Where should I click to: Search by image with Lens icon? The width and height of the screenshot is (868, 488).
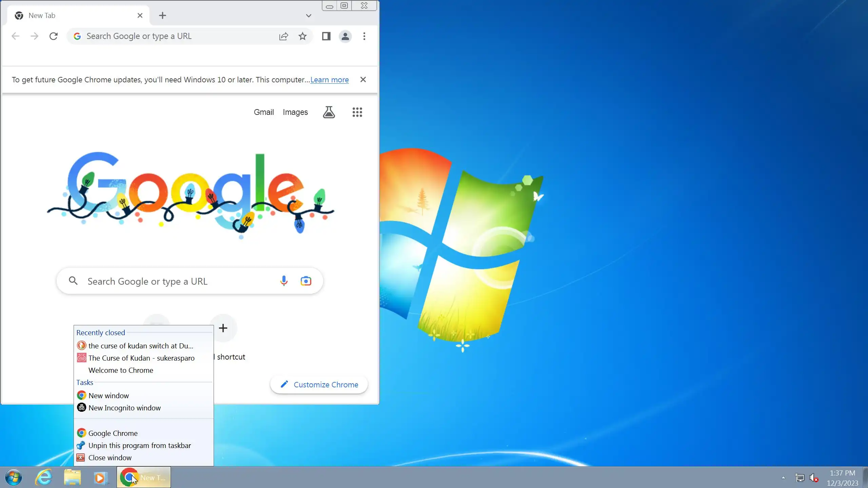point(305,281)
